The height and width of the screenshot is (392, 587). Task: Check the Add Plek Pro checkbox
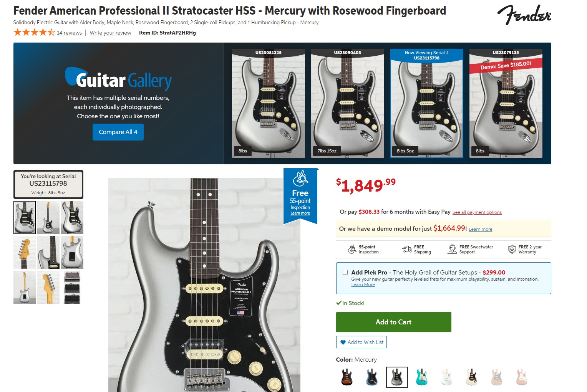pos(345,272)
